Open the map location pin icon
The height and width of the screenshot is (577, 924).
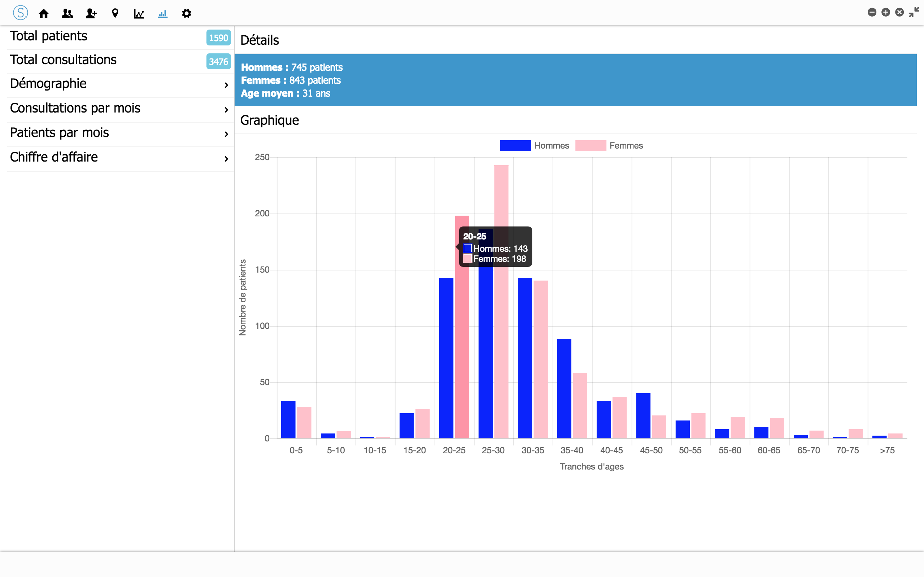click(115, 14)
